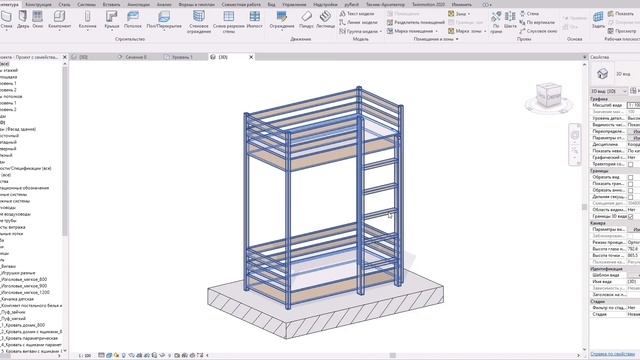This screenshot has width=640, height=360.
Task: Open the Room Tag (Марка помещения) dropdown
Action: point(436,31)
